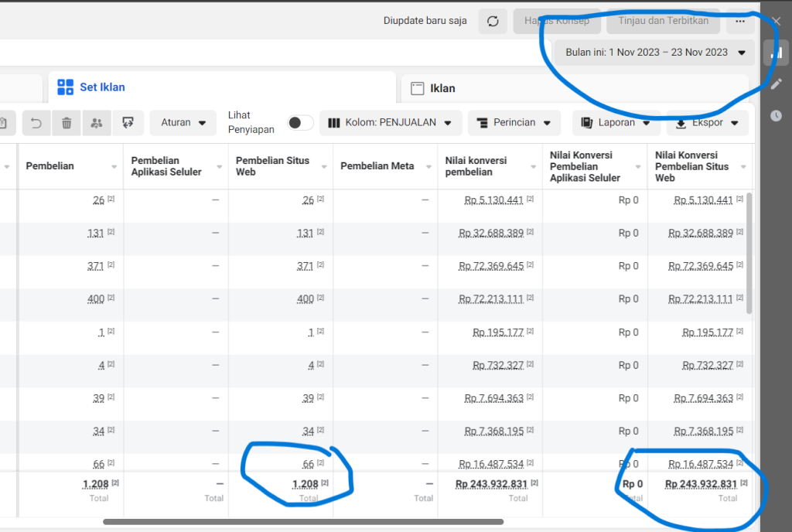
Task: Click the Tinjau dan Terbitkan button
Action: [x=663, y=21]
